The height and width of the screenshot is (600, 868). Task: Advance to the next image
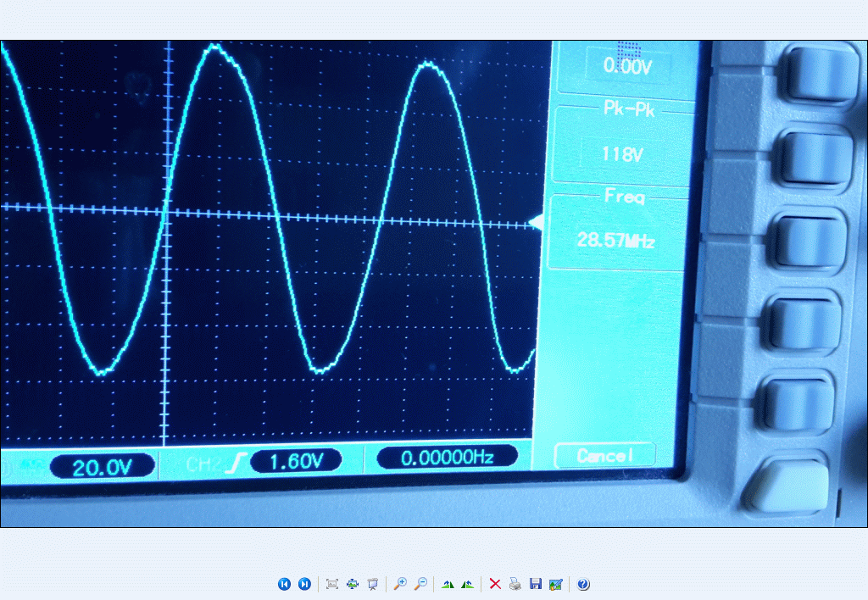304,584
